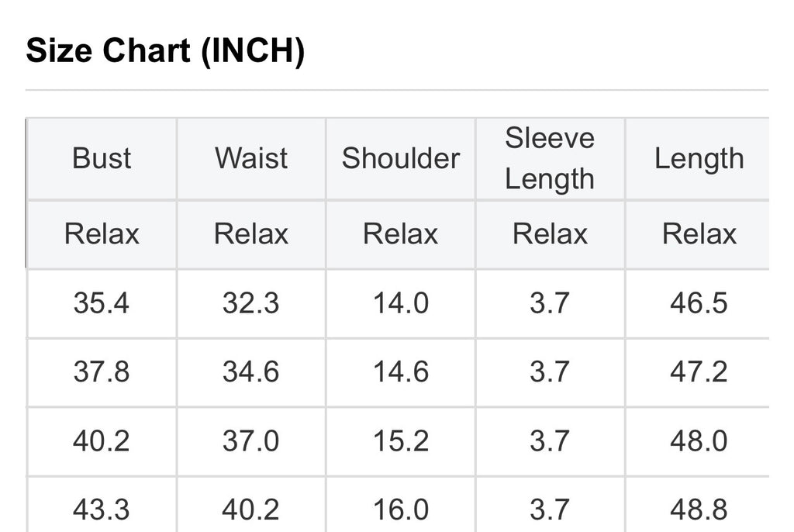Click the Waist value 32.3

click(x=251, y=302)
